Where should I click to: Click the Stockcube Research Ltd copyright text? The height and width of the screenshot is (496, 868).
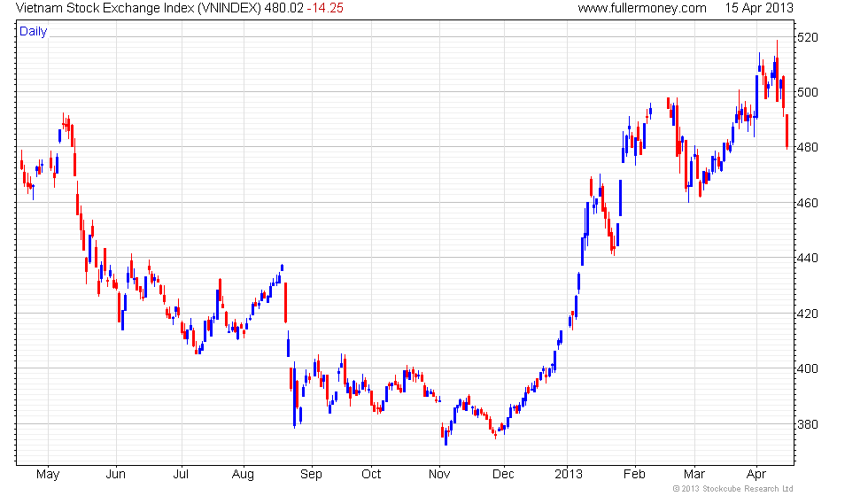pyautogui.click(x=733, y=489)
